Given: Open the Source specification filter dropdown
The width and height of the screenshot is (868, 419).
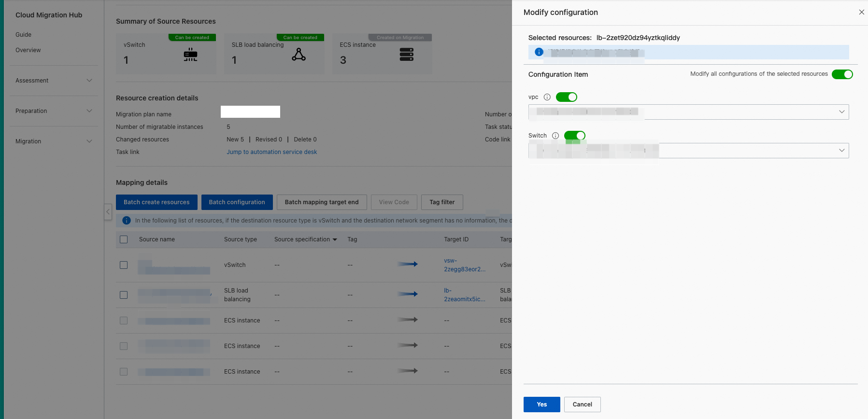Looking at the screenshot, I should click(335, 239).
